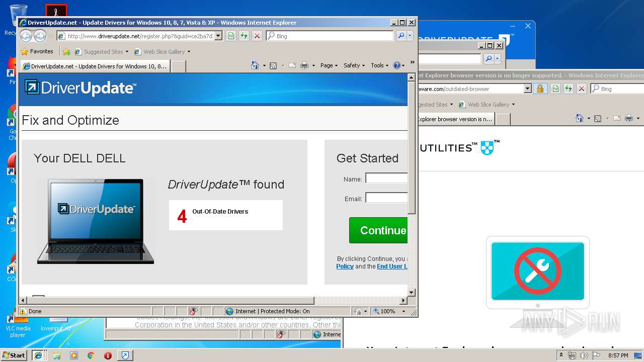The image size is (644, 362).
Task: Click the clock showing 8:57 PM
Action: [618, 355]
